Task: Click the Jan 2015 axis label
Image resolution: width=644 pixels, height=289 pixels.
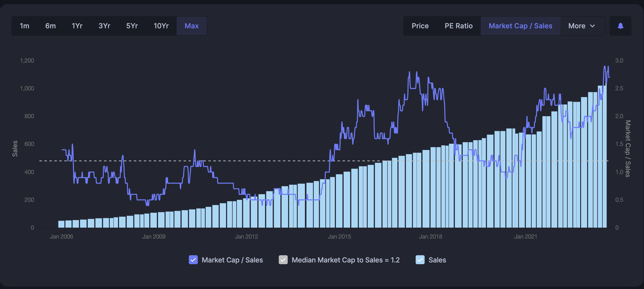Action: pos(339,237)
